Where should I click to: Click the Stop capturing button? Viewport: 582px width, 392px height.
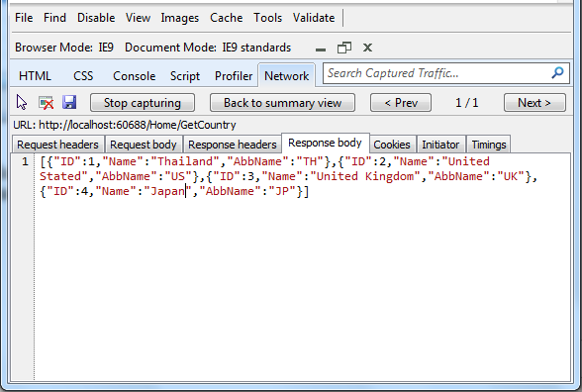[143, 103]
